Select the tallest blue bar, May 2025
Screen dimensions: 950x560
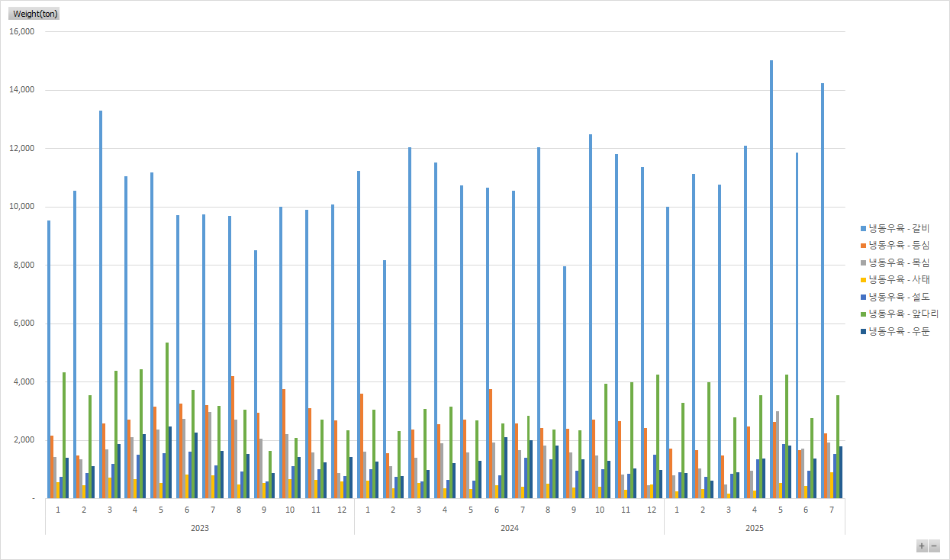(771, 279)
